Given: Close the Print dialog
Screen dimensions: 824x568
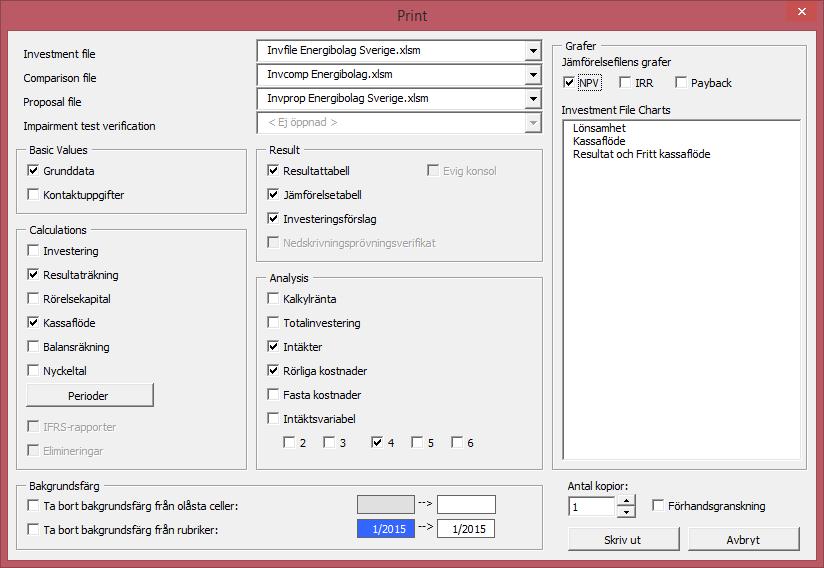Looking at the screenshot, I should pyautogui.click(x=801, y=12).
